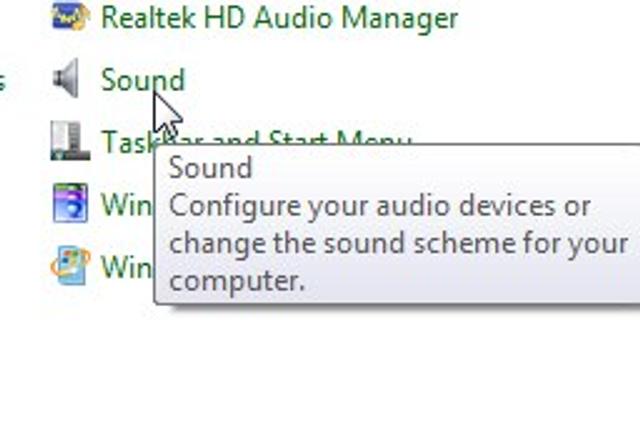The image size is (640, 423).
Task: Click the "Win" link beside the Windows flag icon
Action: click(125, 267)
